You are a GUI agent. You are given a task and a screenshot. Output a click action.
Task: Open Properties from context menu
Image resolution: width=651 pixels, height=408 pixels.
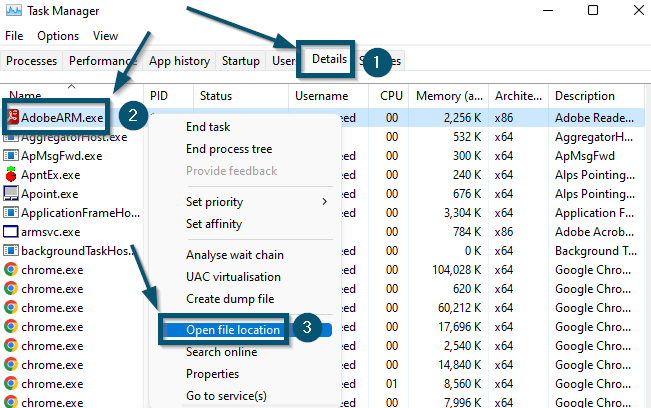coord(213,374)
